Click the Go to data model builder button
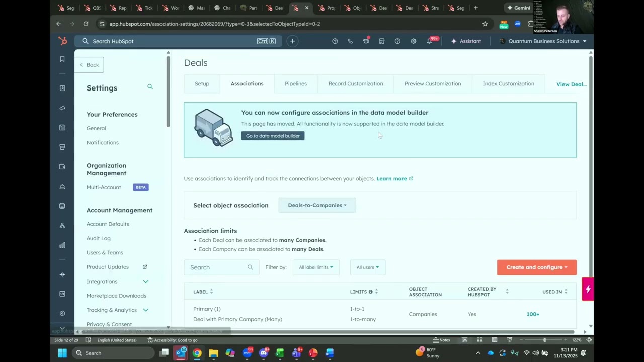644x362 pixels. coord(273,136)
